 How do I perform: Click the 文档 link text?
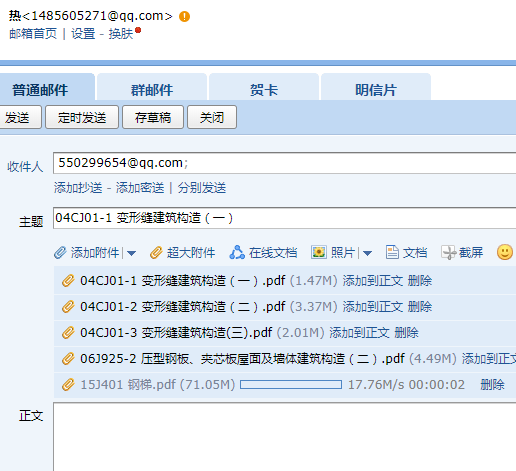415,253
